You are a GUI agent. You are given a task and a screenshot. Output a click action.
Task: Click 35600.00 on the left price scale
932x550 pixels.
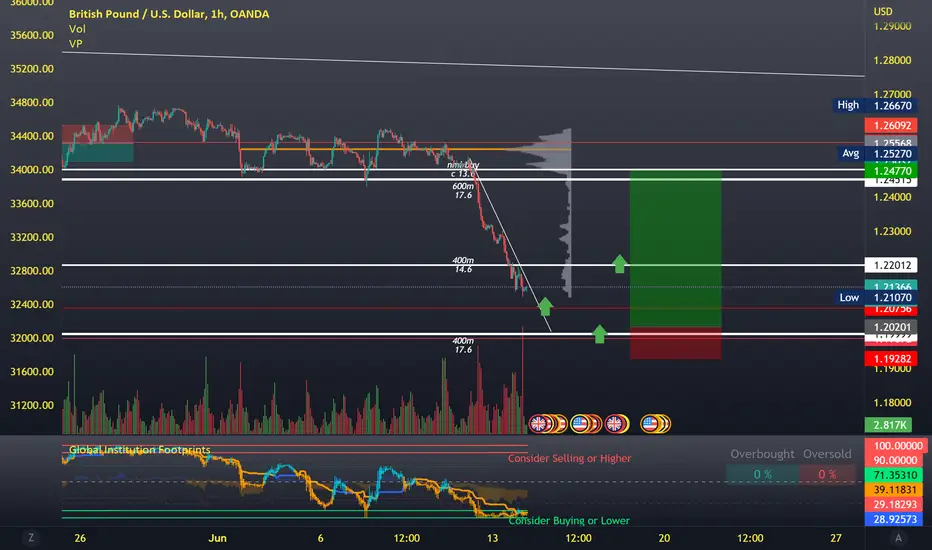point(32,35)
